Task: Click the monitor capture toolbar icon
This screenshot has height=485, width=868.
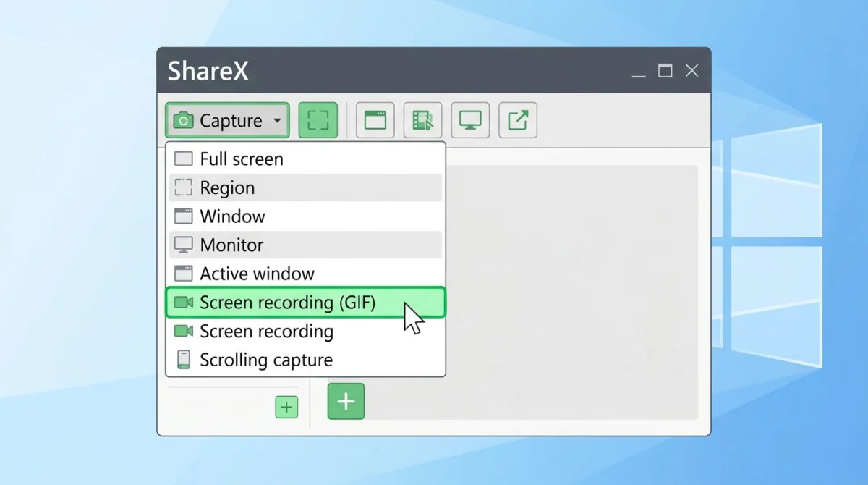Action: point(470,120)
